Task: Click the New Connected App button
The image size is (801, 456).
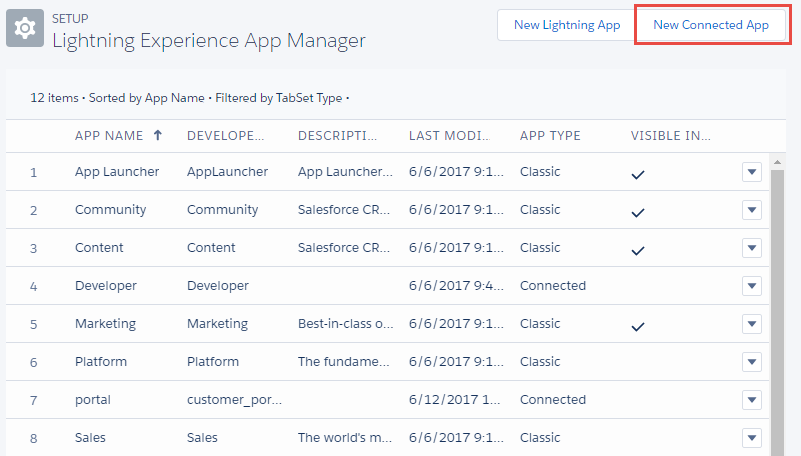Action: pyautogui.click(x=711, y=25)
